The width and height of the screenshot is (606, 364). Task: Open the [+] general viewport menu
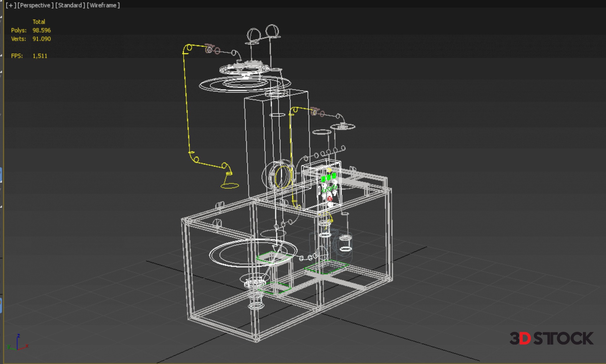(x=10, y=5)
